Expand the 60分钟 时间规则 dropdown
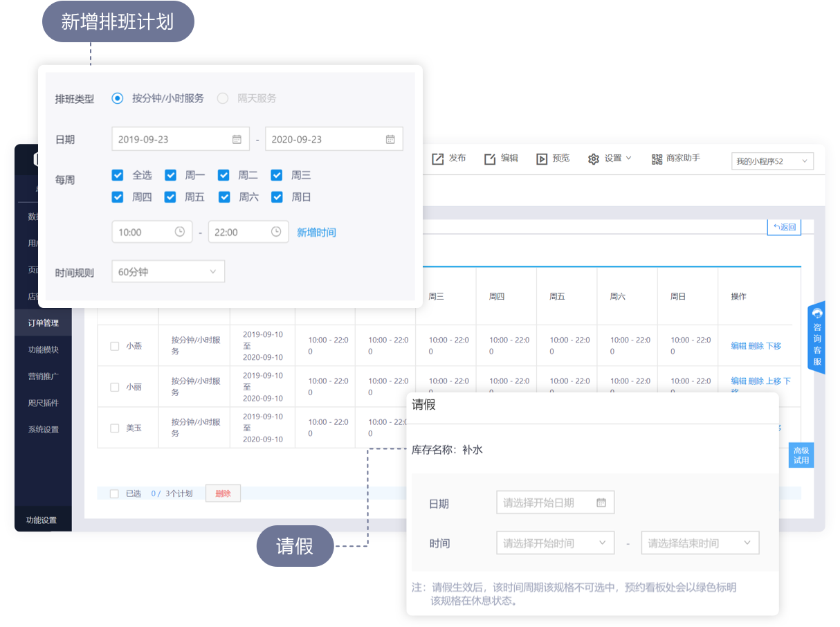This screenshot has height=627, width=840. pos(168,272)
